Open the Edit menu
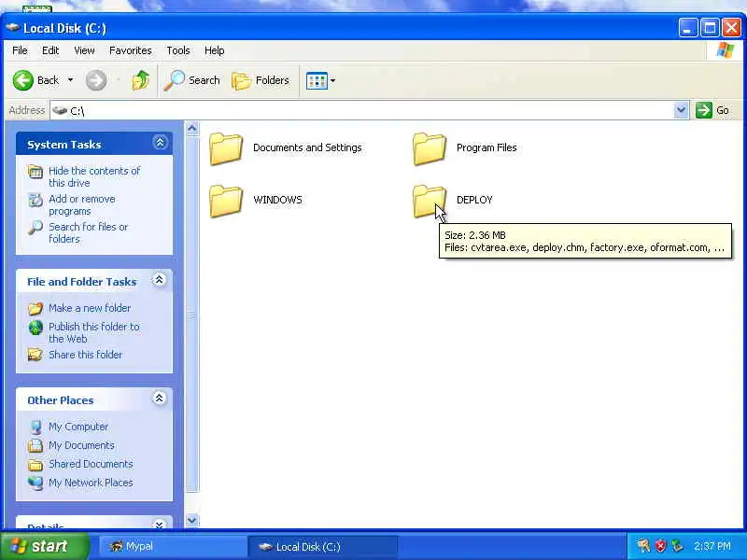This screenshot has width=747, height=560. point(50,50)
